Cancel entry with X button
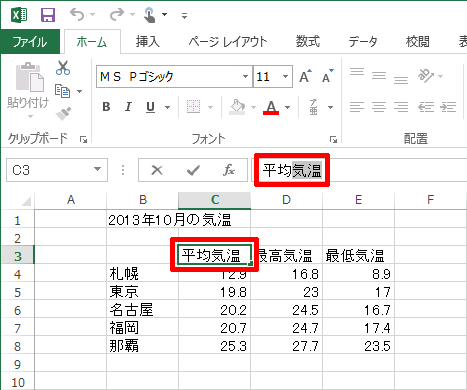The height and width of the screenshot is (390, 467). pos(157,170)
